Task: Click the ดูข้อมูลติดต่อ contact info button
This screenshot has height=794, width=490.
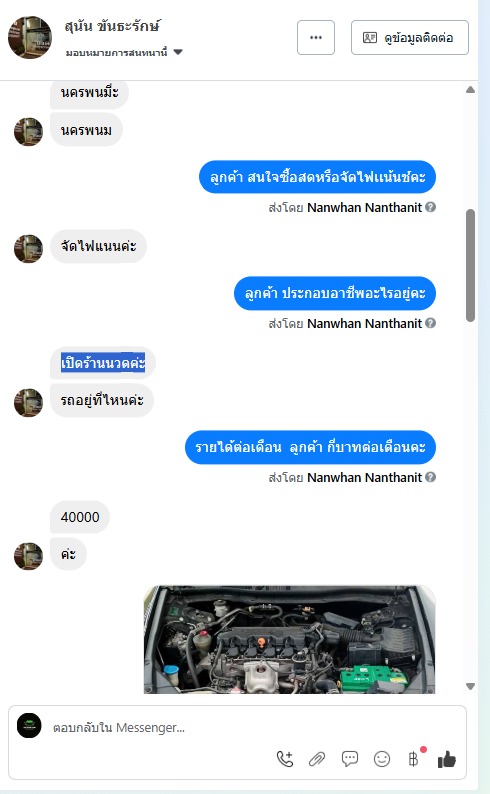Action: click(410, 37)
